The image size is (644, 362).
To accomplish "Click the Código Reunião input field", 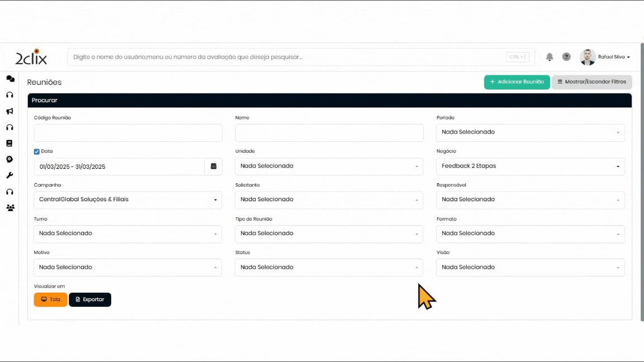I will (128, 133).
